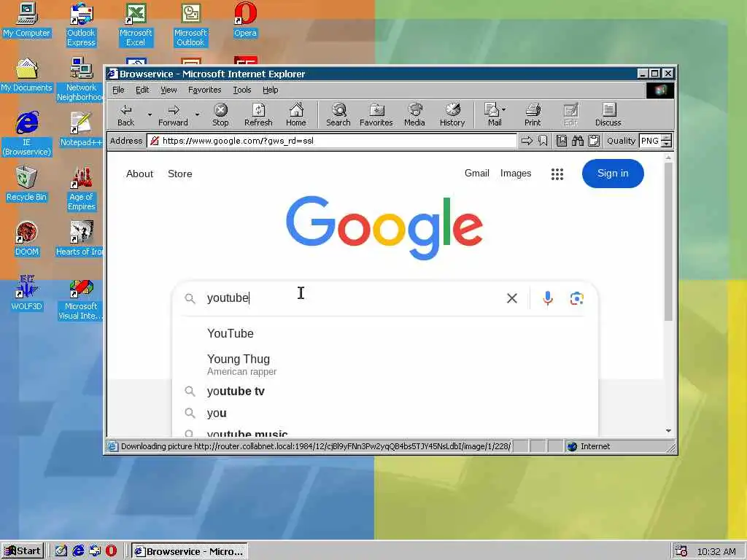Select the Outlook Express desktop icon
Screen dimensions: 747x560
pos(81,25)
